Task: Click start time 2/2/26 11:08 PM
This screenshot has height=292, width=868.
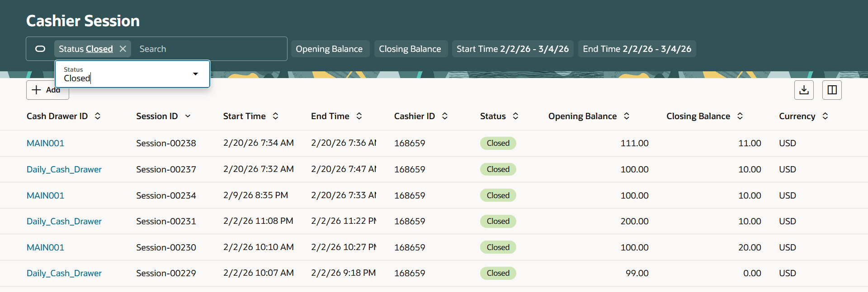Action: pos(258,221)
